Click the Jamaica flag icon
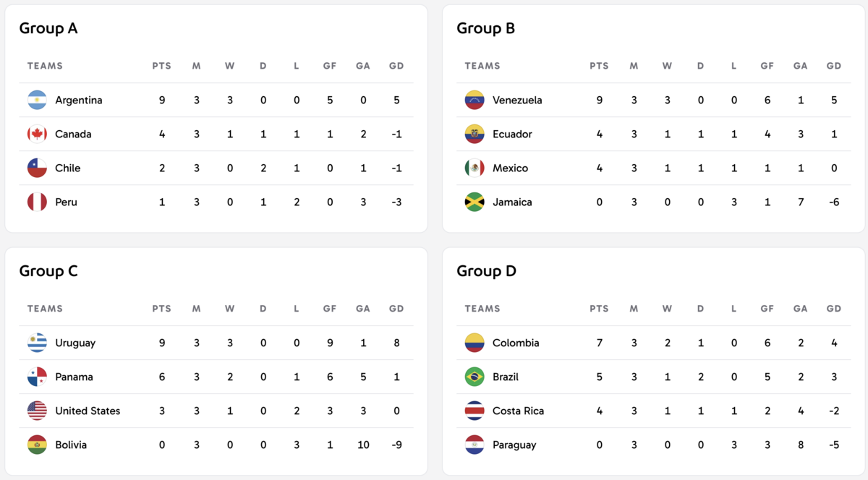The image size is (868, 480). coord(475,202)
